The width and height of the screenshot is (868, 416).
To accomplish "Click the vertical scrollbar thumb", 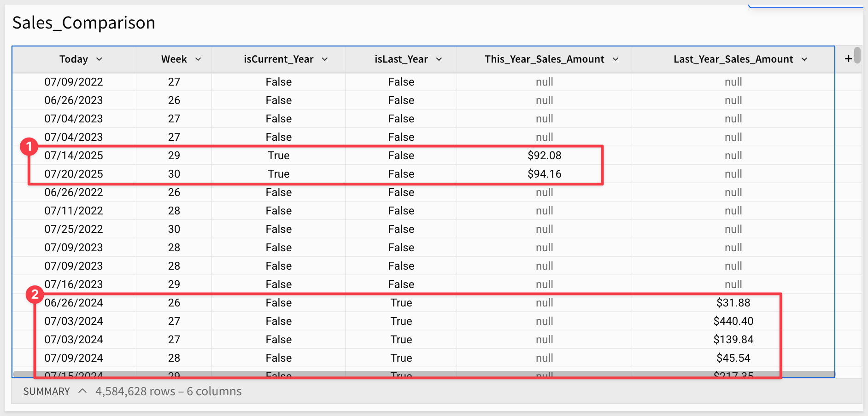I will click(x=857, y=55).
